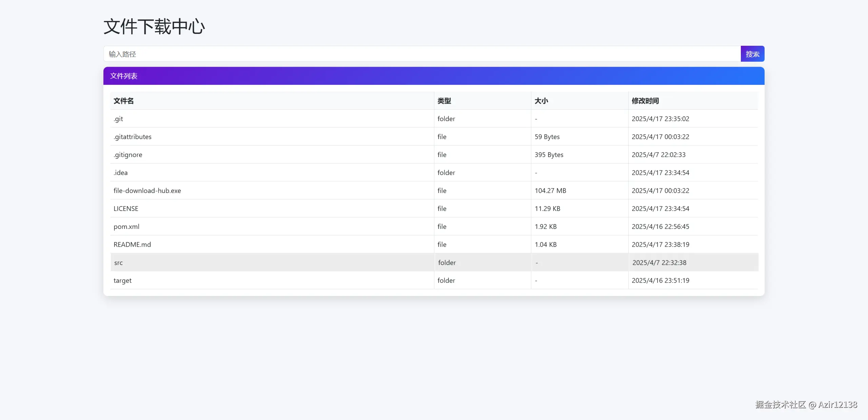Click the 文件列表 panel header bar

(x=434, y=76)
